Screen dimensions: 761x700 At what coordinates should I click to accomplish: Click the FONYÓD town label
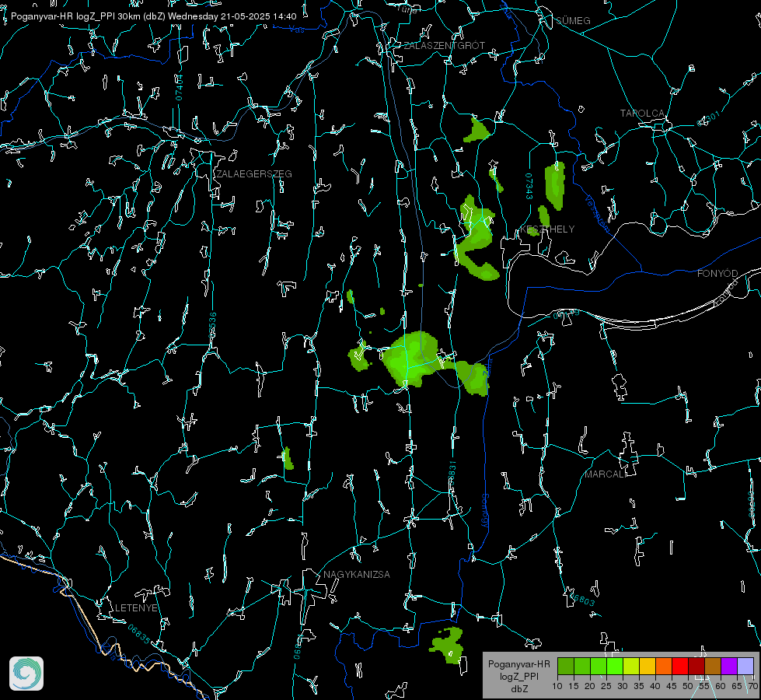[x=717, y=274]
